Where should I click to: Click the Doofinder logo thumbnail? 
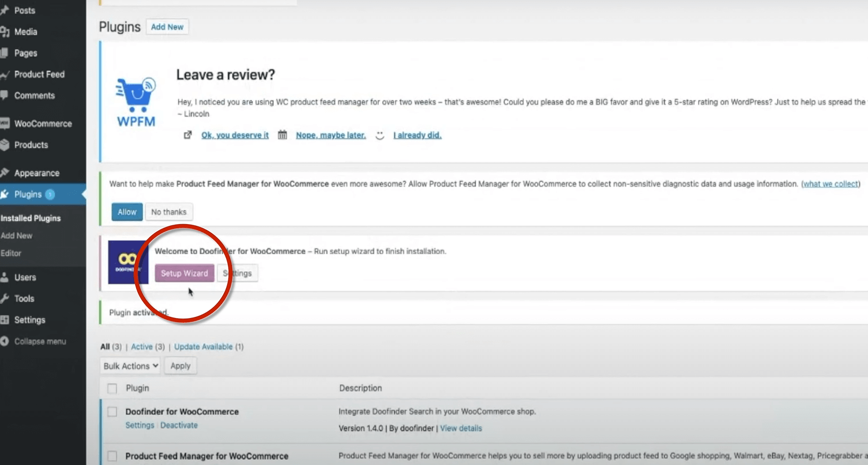coord(128,262)
